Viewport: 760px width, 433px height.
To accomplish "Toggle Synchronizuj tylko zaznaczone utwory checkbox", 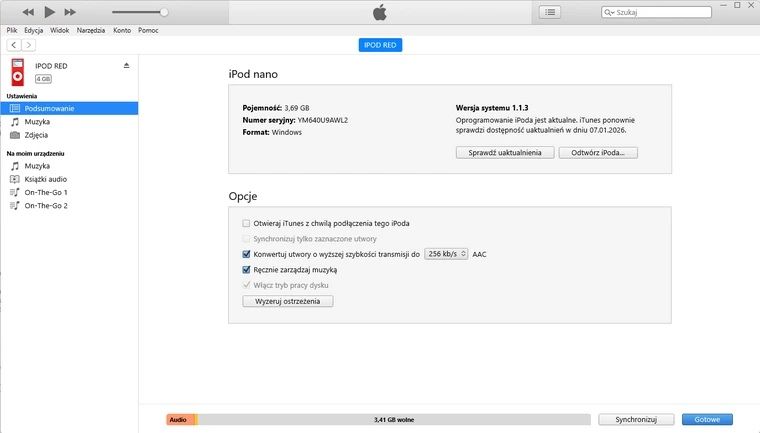I will point(246,239).
